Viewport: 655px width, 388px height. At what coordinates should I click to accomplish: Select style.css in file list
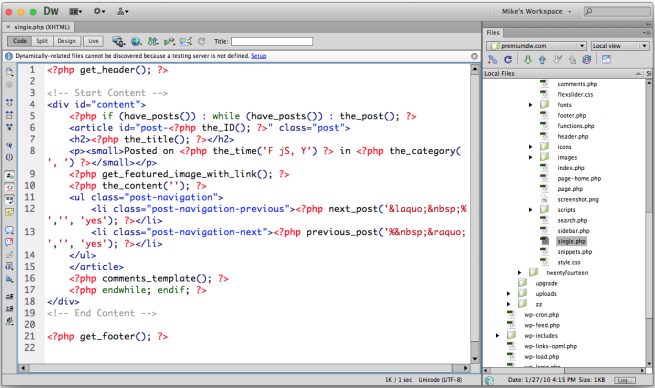point(569,262)
